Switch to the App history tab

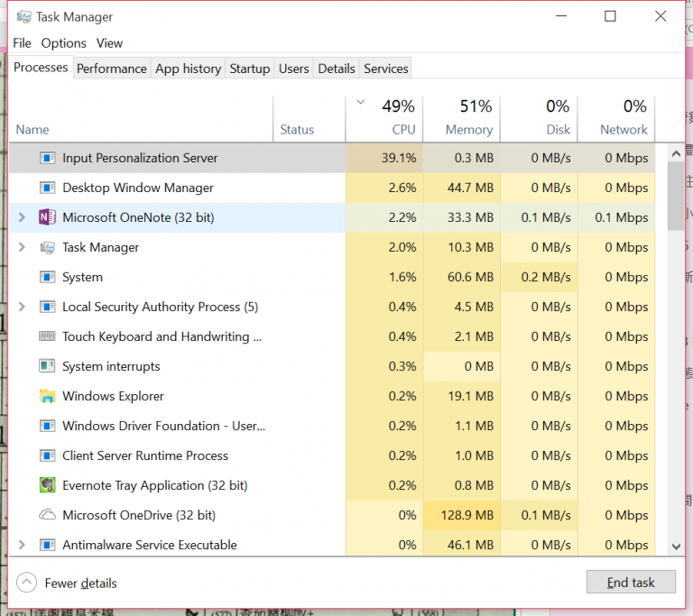(x=189, y=69)
